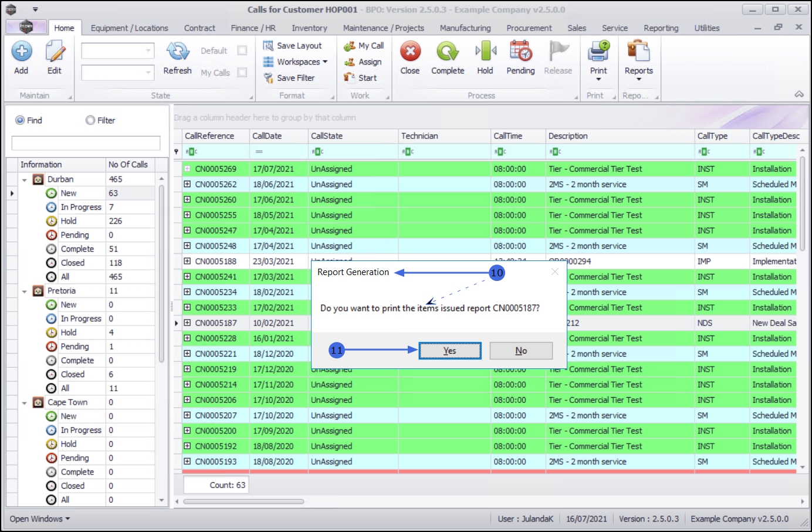
Task: Click the Technician column header
Action: 444,136
